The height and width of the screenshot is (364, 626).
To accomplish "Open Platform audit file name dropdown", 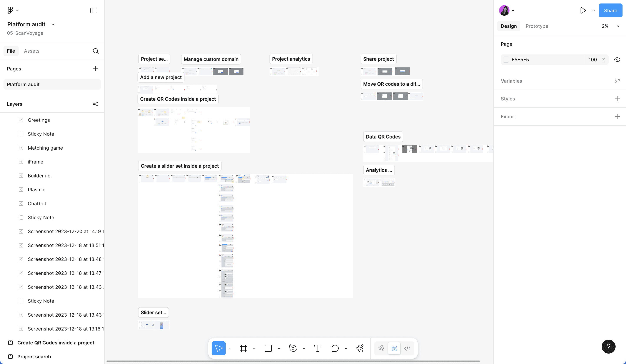I will tap(53, 24).
